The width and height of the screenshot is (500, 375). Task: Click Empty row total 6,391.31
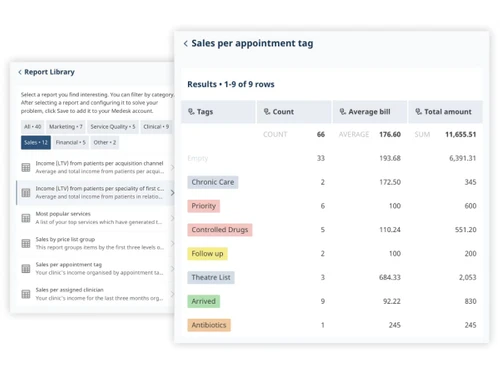[x=462, y=158]
